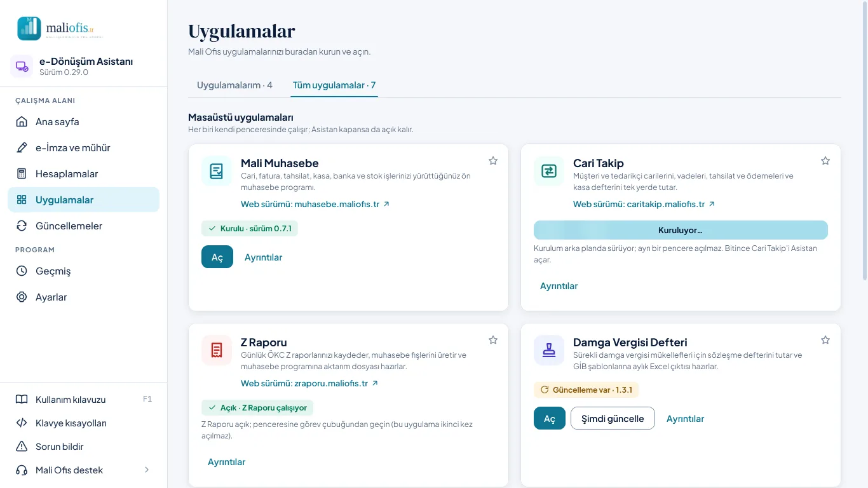Screen dimensions: 868x488
Task: Click the Damga Vergisi Defteri stamp icon
Action: pyautogui.click(x=549, y=351)
